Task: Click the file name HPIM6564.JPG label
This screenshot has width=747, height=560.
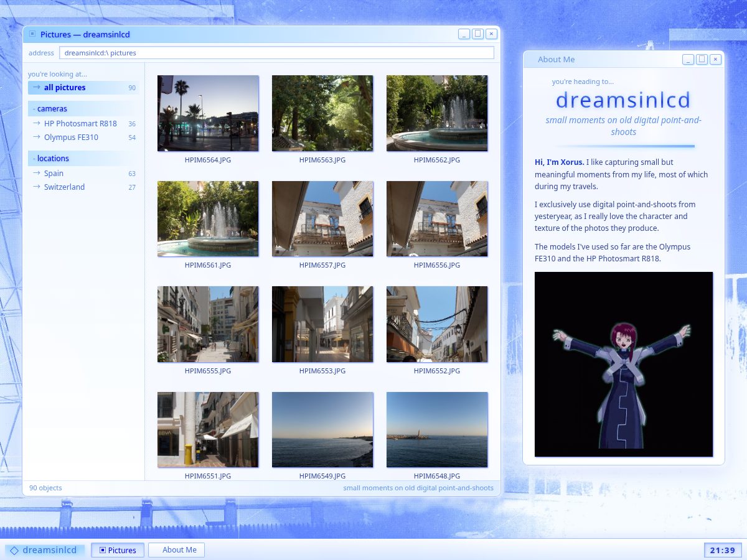Action: point(208,160)
